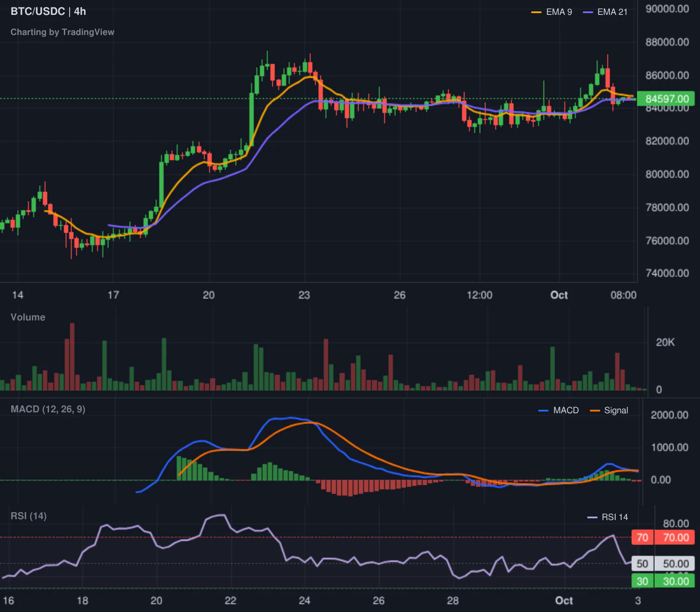Image resolution: width=700 pixels, height=612 pixels.
Task: Click the Oct label on the price chart axis
Action: click(x=559, y=295)
